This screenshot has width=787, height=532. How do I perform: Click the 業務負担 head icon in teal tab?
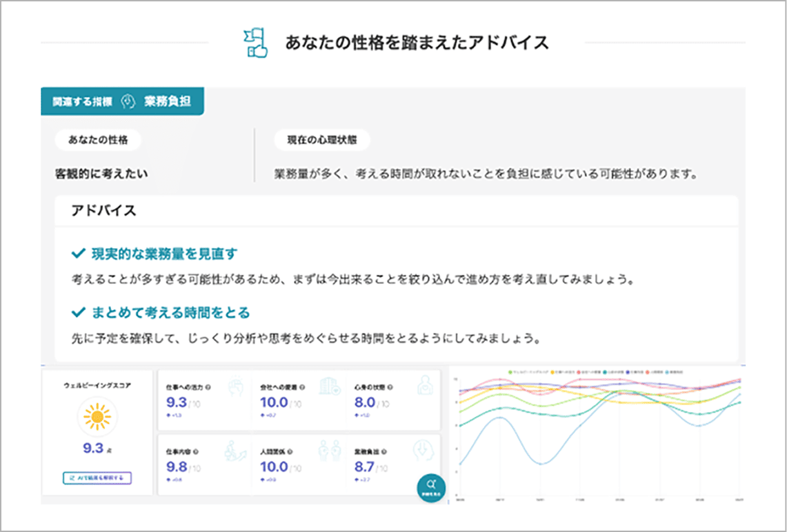tap(127, 101)
